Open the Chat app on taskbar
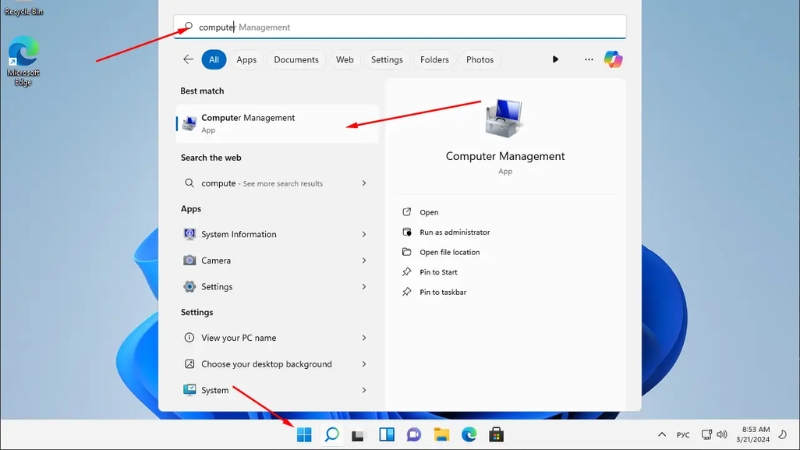The width and height of the screenshot is (800, 450). coord(414,435)
